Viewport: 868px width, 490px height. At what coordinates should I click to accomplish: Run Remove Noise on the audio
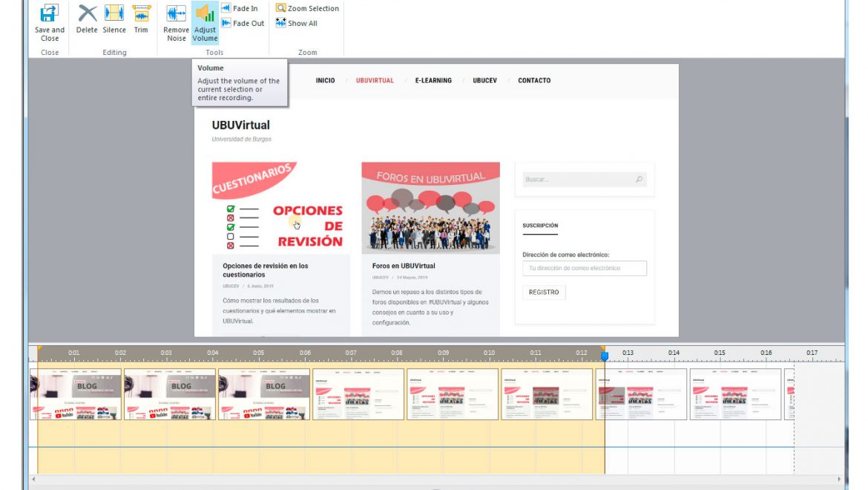pos(176,23)
